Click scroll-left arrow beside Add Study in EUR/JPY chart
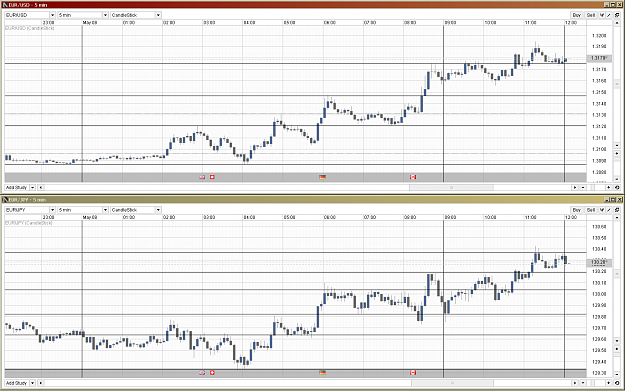625x391 pixels. (41, 383)
